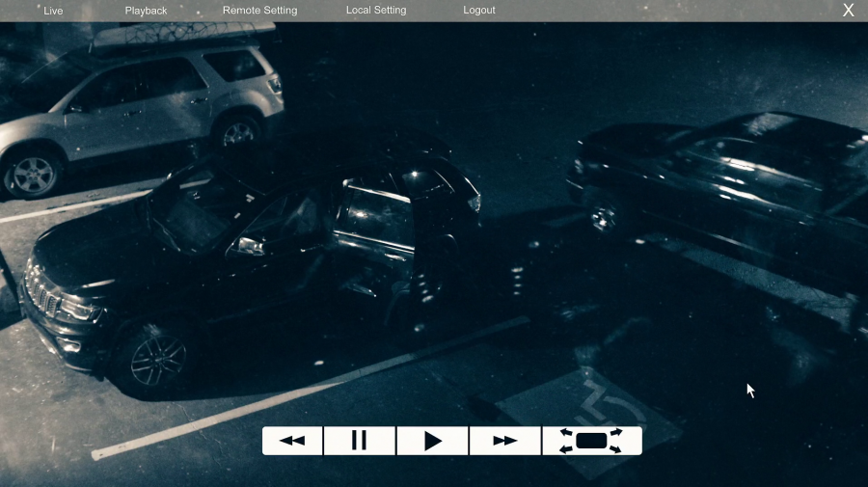Switch to the Live tab
The width and height of the screenshot is (868, 487).
coord(53,11)
